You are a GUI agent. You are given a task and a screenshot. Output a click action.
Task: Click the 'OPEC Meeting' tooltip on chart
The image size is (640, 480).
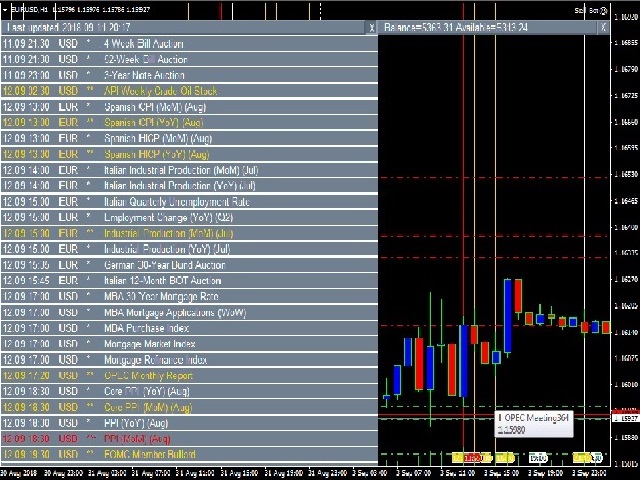534,424
